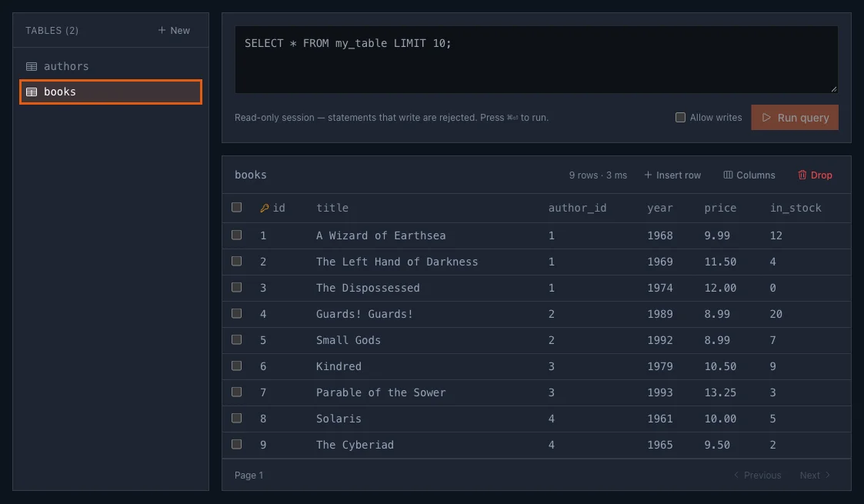The image size is (864, 504).
Task: Click the 'TABLES (2)' sidebar heading
Action: tap(52, 30)
